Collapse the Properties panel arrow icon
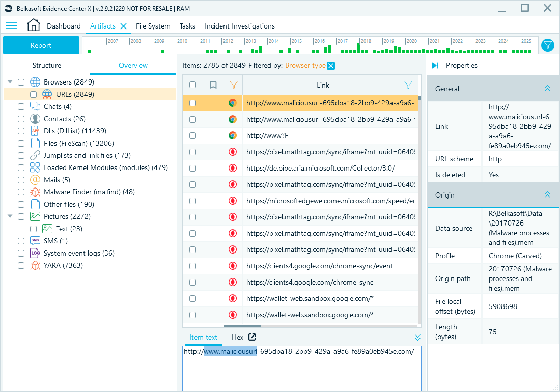Screen dimensions: 560x392 coord(435,65)
